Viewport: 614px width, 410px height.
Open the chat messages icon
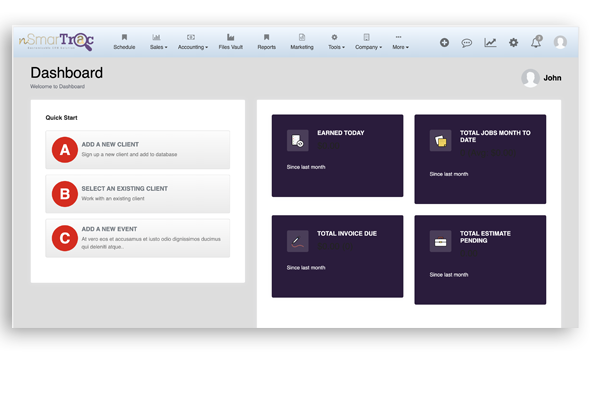tap(466, 43)
